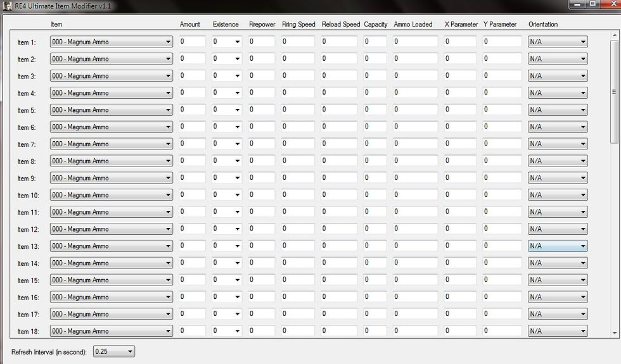Click the RE4 application icon in title bar

[x=7, y=6]
